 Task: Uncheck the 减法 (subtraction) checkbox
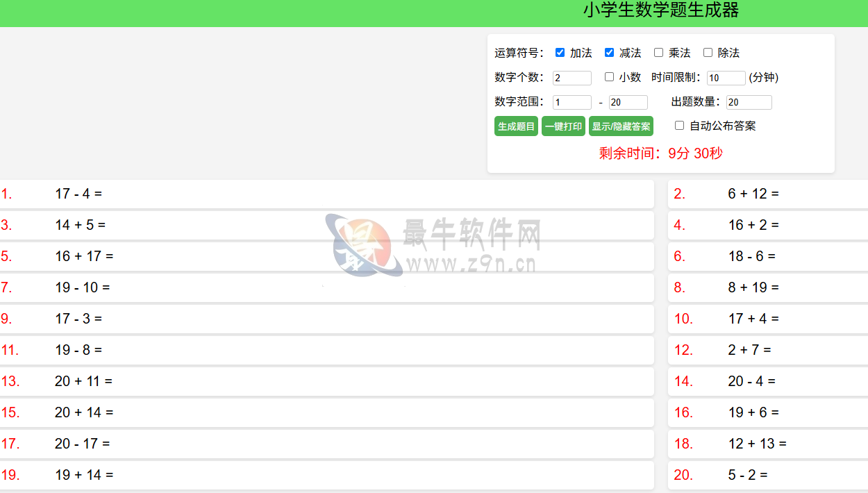609,53
